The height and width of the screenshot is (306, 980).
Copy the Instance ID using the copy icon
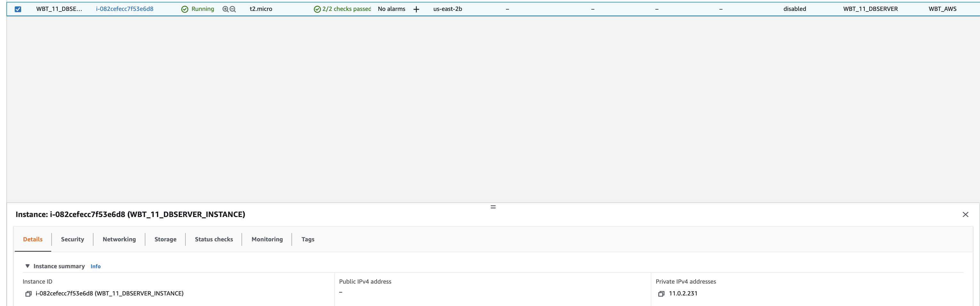click(28, 294)
